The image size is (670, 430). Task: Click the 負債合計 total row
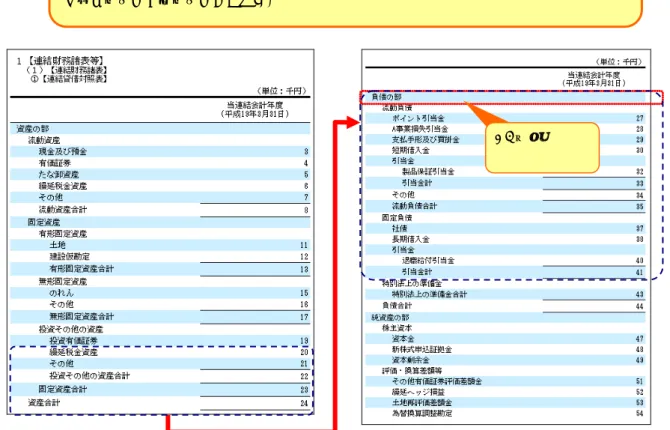click(505, 306)
